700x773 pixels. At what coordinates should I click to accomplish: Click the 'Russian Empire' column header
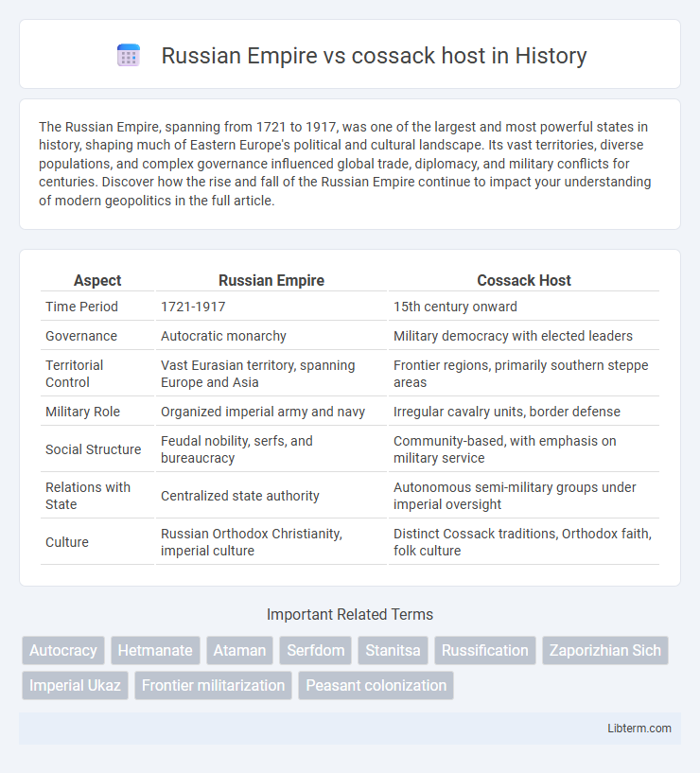[271, 280]
